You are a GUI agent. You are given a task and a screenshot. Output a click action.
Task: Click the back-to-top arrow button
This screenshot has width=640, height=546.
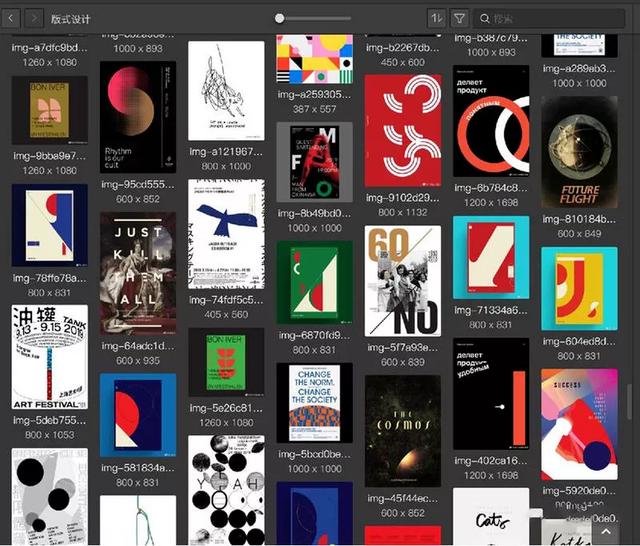tap(606, 531)
